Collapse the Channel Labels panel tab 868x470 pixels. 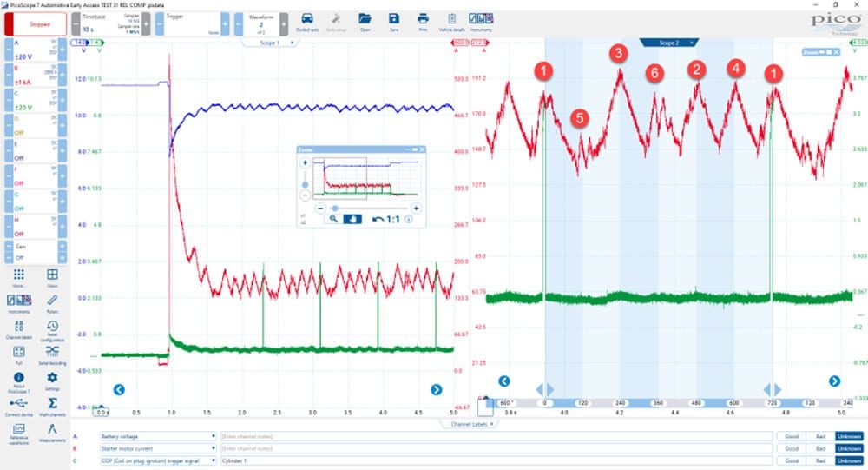pyautogui.click(x=469, y=424)
